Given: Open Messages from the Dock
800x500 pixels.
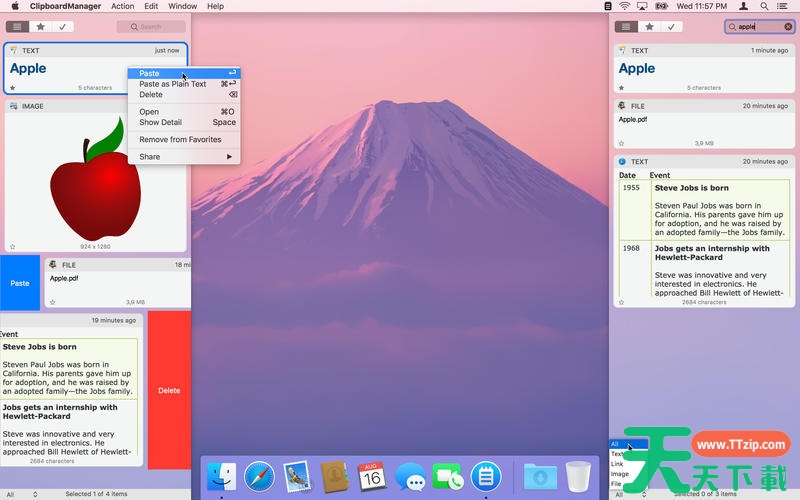Looking at the screenshot, I should pos(410,478).
